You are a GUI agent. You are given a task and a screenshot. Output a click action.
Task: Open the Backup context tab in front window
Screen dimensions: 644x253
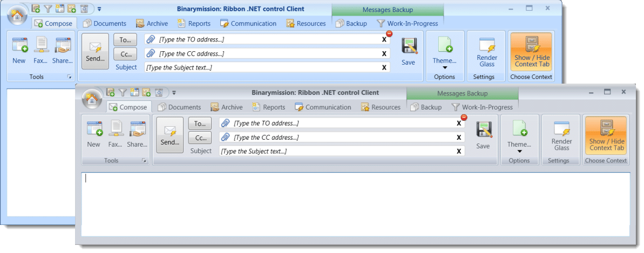pos(426,107)
